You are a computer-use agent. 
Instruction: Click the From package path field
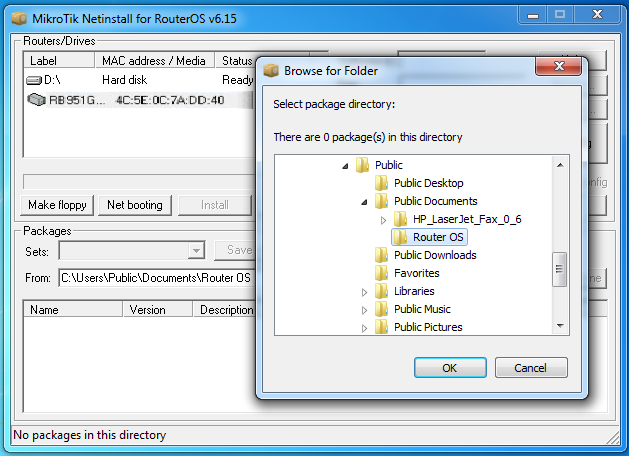(157, 278)
